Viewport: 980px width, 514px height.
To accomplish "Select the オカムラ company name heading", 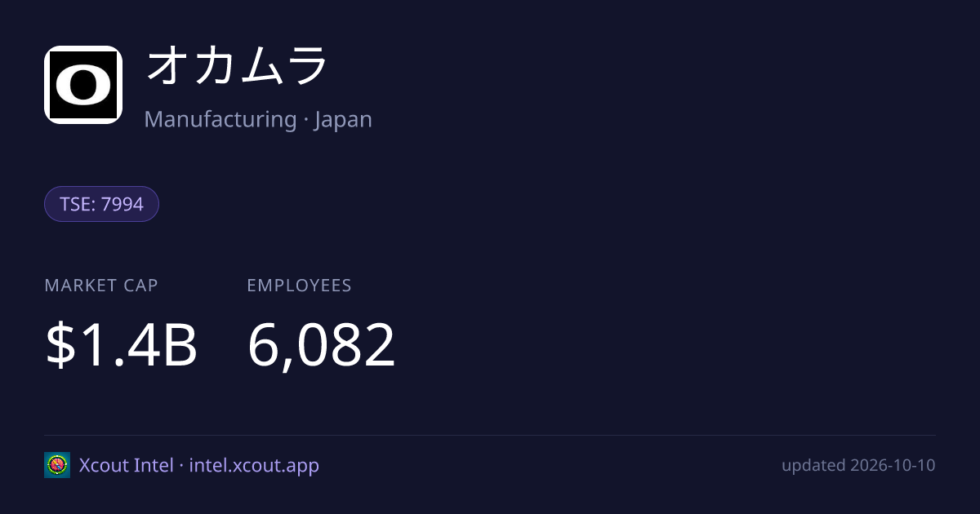I will tap(238, 66).
